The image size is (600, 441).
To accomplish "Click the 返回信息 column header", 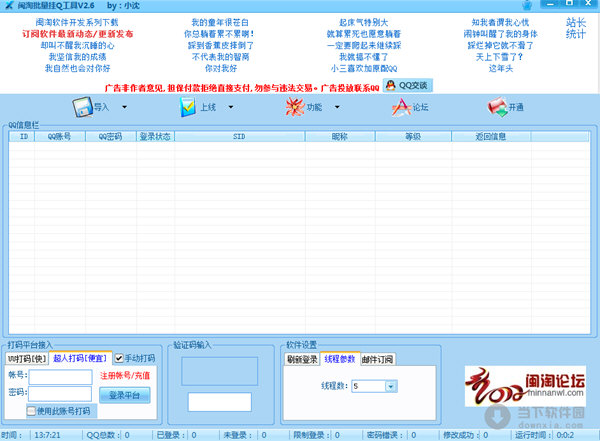I will pyautogui.click(x=491, y=136).
